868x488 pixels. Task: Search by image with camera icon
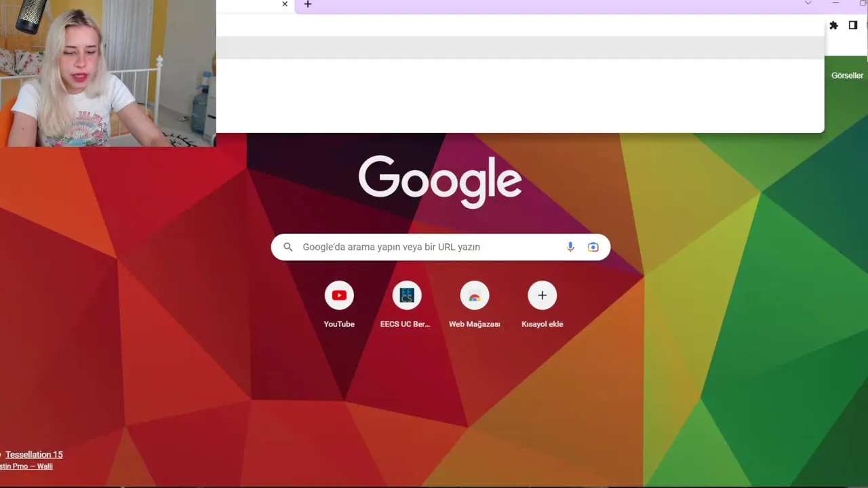pyautogui.click(x=593, y=247)
